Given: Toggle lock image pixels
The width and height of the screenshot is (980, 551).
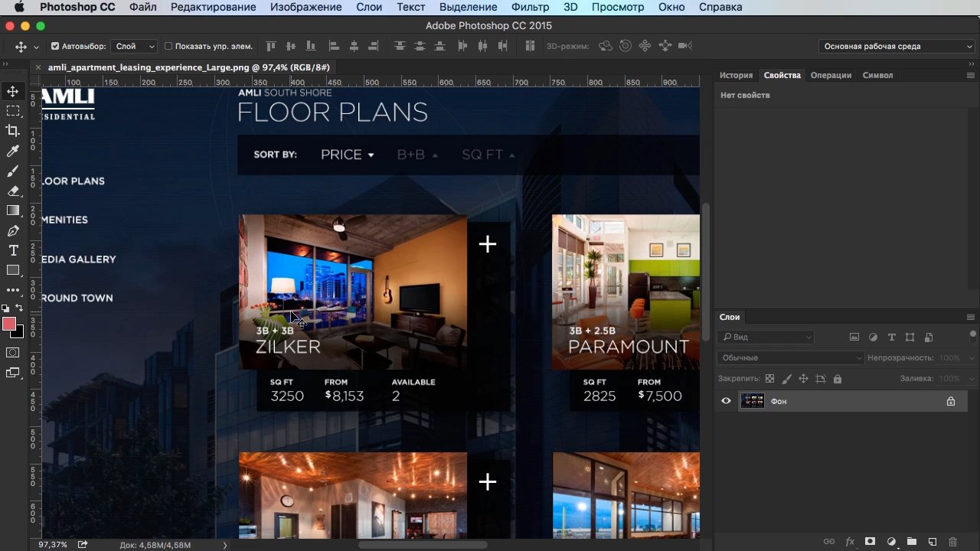Looking at the screenshot, I should (x=786, y=379).
